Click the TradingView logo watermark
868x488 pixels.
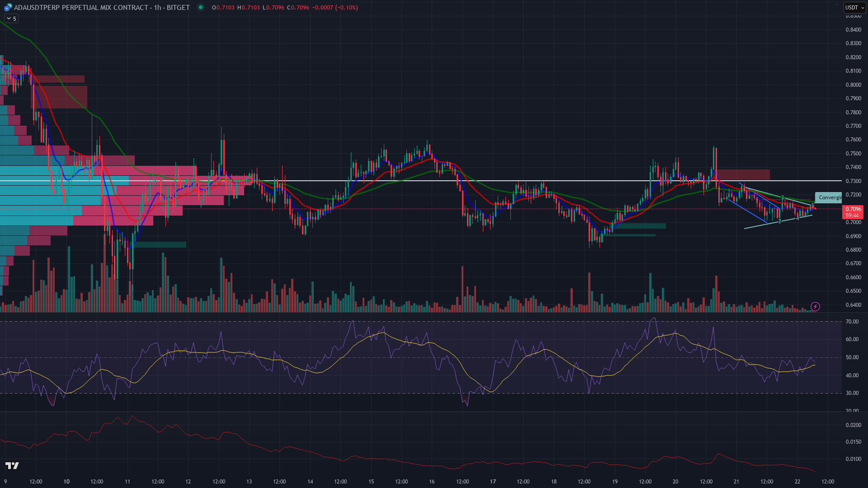click(12, 465)
